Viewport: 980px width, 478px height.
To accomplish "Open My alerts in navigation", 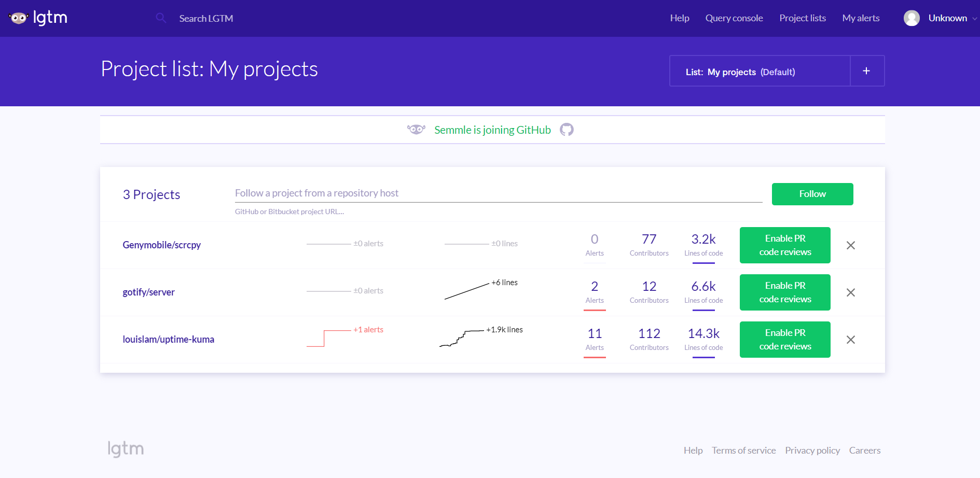I will pos(861,18).
